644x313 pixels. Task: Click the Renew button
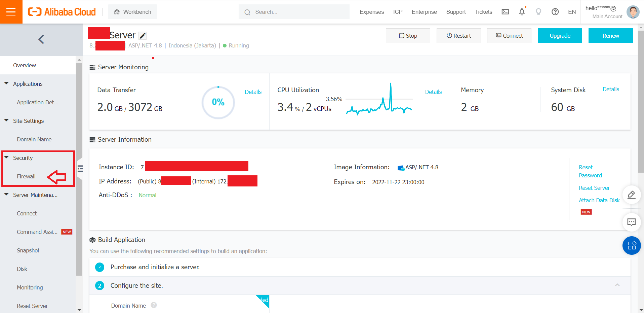[x=610, y=36]
